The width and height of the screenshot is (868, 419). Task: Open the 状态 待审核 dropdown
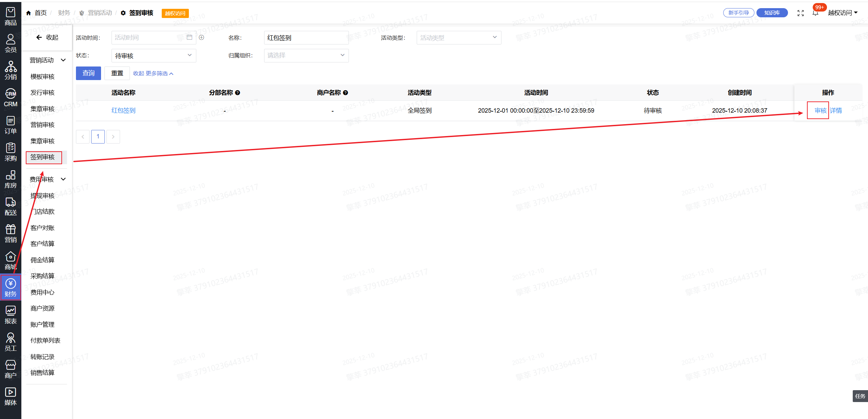click(x=154, y=56)
